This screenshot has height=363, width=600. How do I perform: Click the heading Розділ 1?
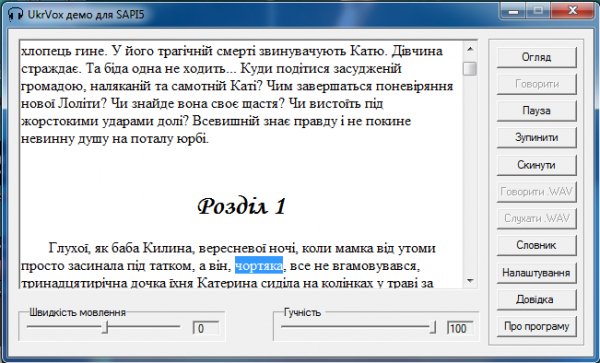pos(241,207)
